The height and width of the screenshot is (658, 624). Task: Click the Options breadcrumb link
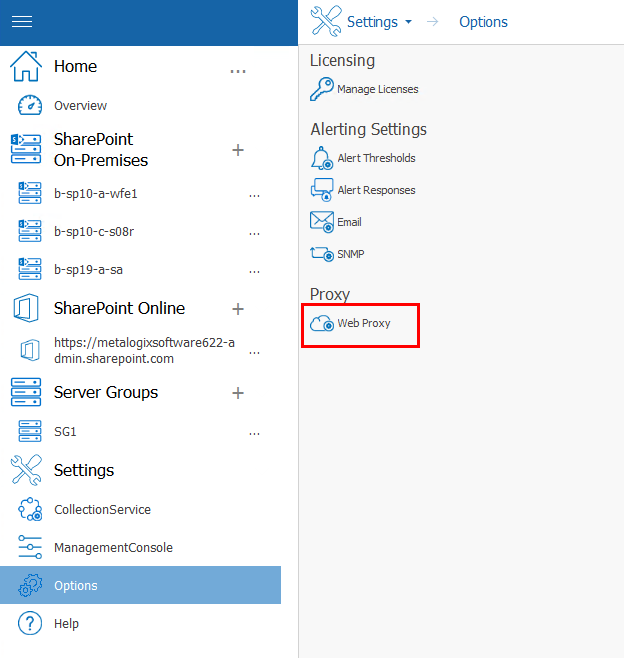coord(483,22)
